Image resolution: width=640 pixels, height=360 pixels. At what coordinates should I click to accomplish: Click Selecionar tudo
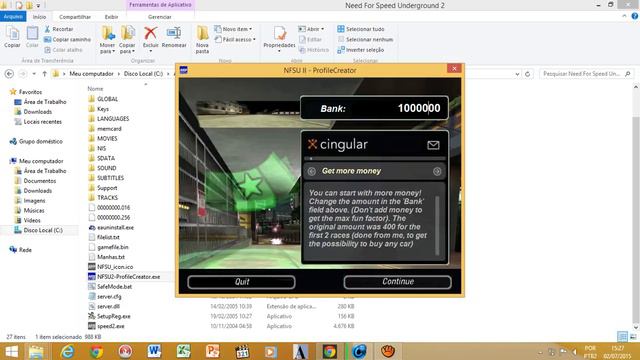click(361, 29)
